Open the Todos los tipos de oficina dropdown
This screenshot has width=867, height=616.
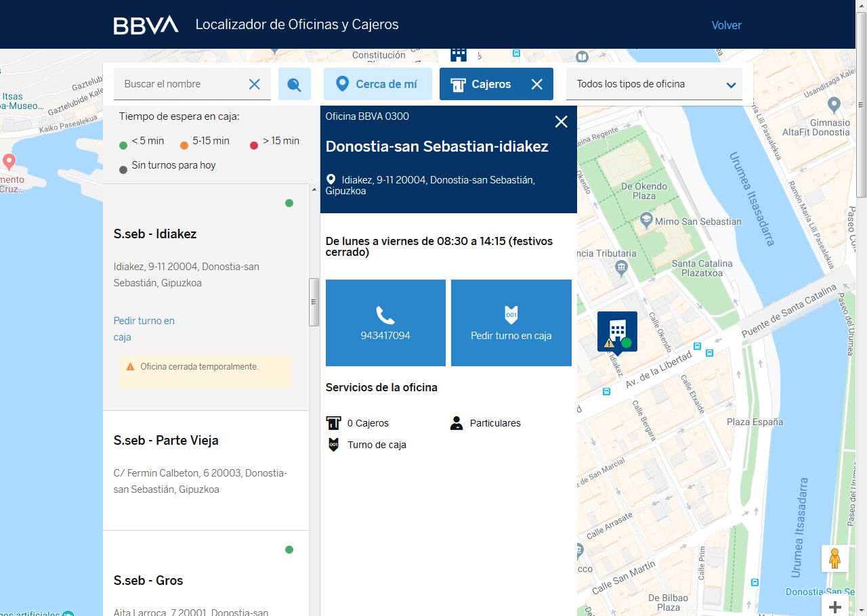[x=654, y=84]
